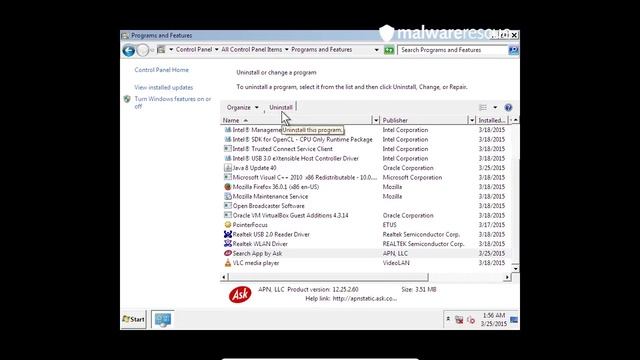The height and width of the screenshot is (360, 640).
Task: Open Control Panel Home link
Action: pyautogui.click(x=162, y=70)
